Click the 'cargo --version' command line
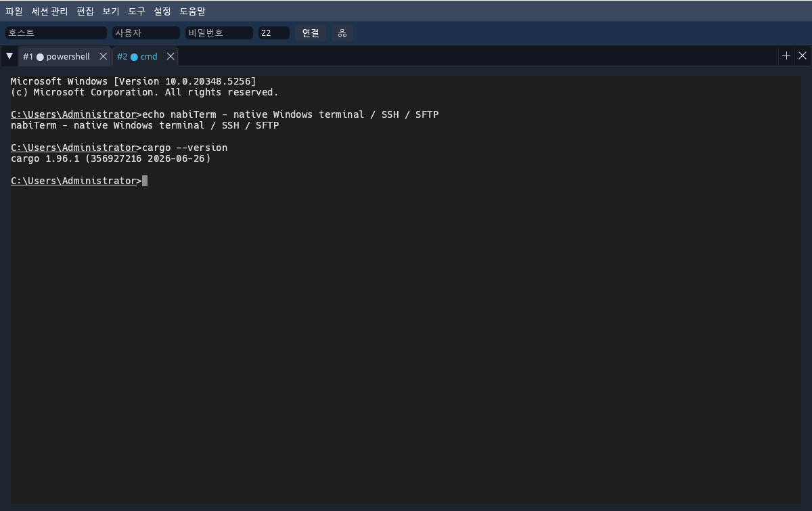This screenshot has height=511, width=812. pyautogui.click(x=119, y=148)
